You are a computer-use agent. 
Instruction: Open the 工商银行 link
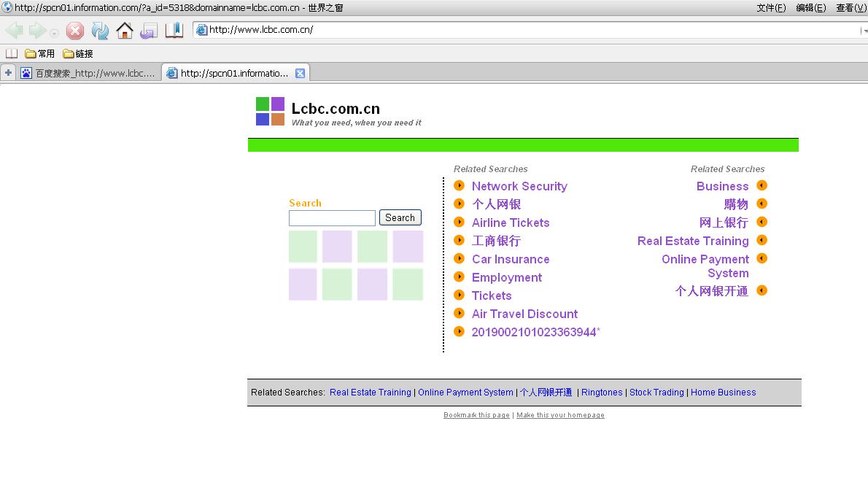point(496,241)
